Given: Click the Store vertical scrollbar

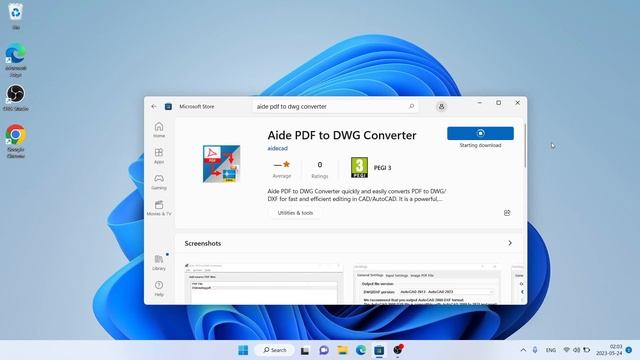Looking at the screenshot, I should (525, 146).
